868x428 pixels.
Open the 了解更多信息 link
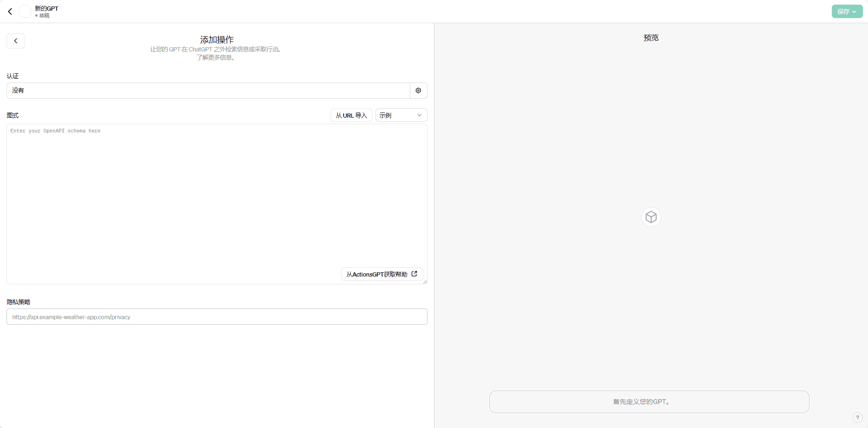216,57
